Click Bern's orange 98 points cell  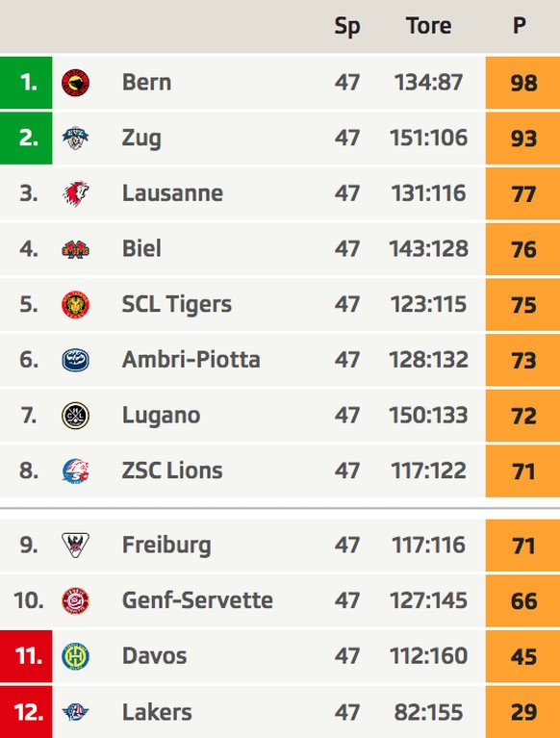click(522, 83)
